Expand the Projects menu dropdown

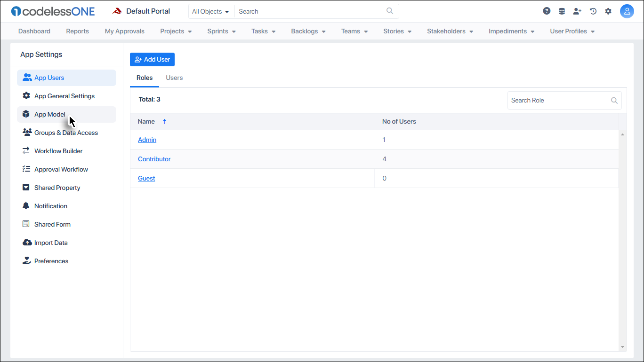(176, 31)
